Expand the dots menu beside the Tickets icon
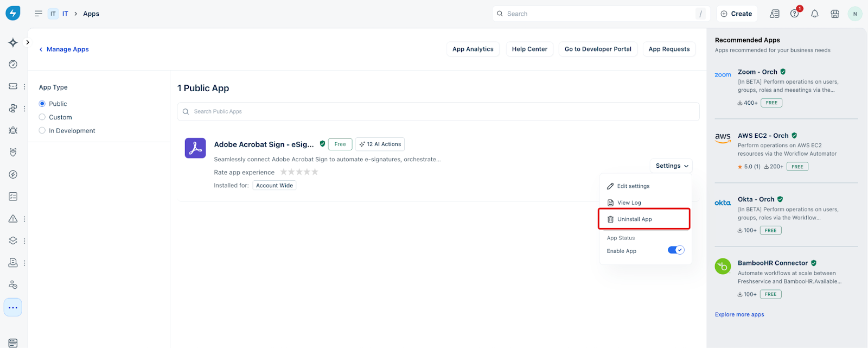 point(24,86)
